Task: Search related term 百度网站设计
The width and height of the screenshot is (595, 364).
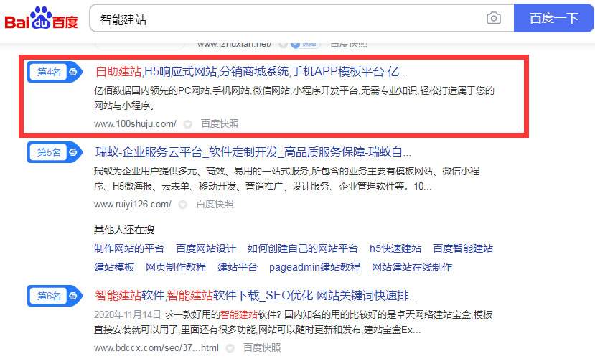Action: click(x=206, y=248)
